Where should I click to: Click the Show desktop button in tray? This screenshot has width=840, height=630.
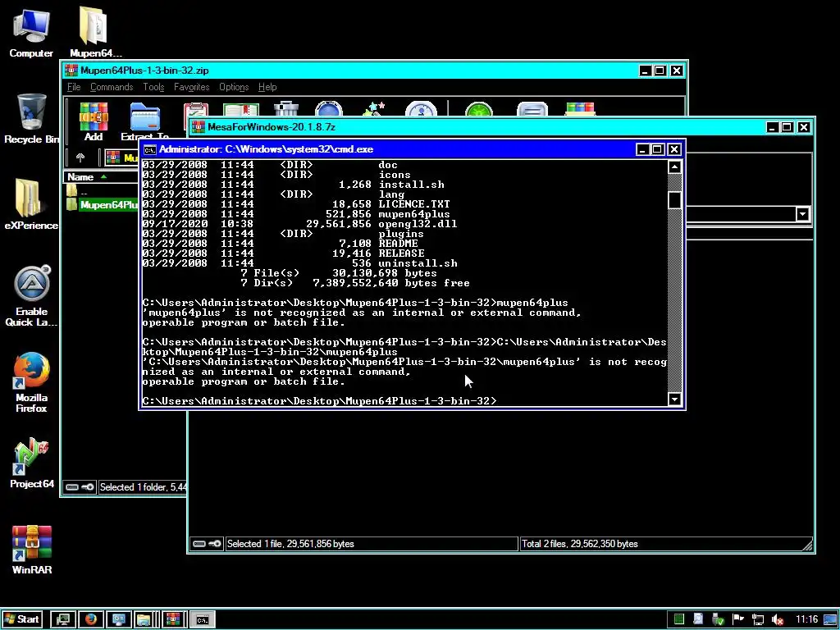pyautogui.click(x=830, y=620)
